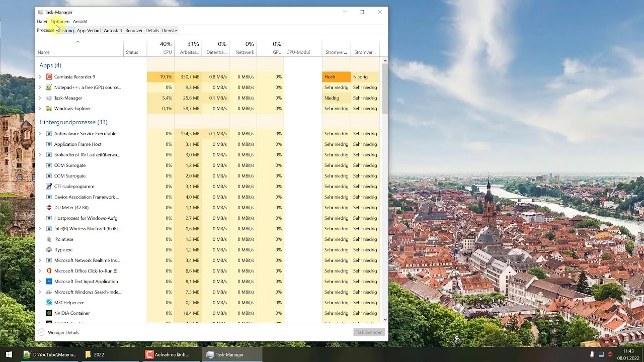Click the Notepad++ icon in the Apps list
Image resolution: width=644 pixels, height=362 pixels.
[x=49, y=87]
